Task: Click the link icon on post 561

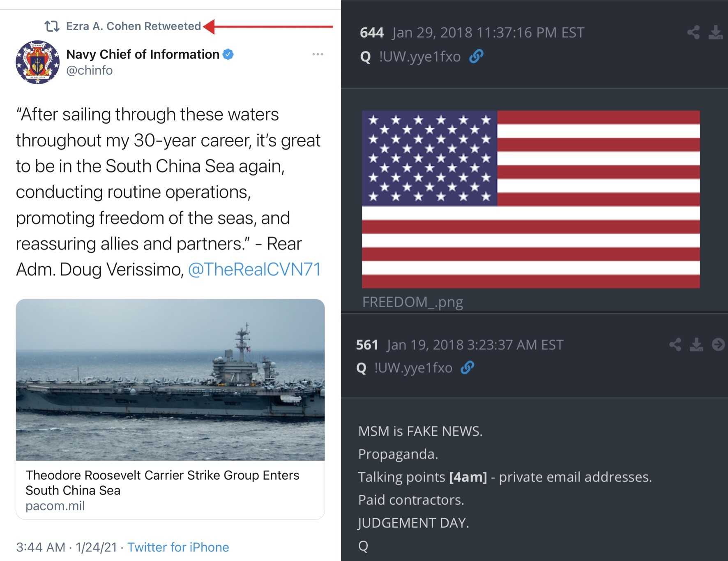Action: pos(468,367)
